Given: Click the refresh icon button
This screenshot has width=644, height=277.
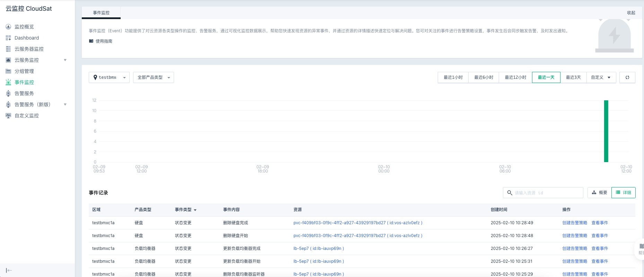Looking at the screenshot, I should [x=627, y=77].
